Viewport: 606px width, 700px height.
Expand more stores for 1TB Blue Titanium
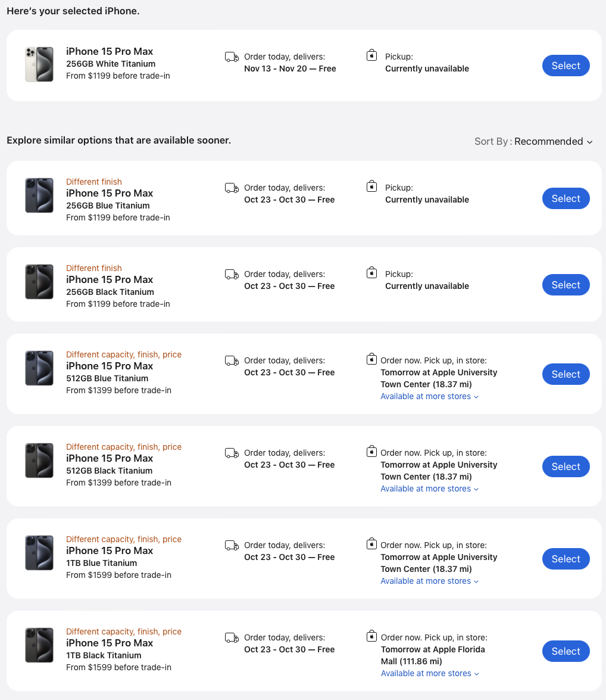429,581
